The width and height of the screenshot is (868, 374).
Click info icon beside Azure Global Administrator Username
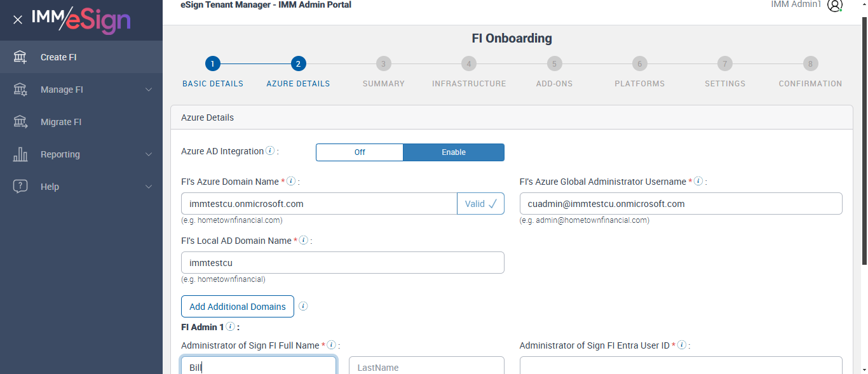[698, 182]
